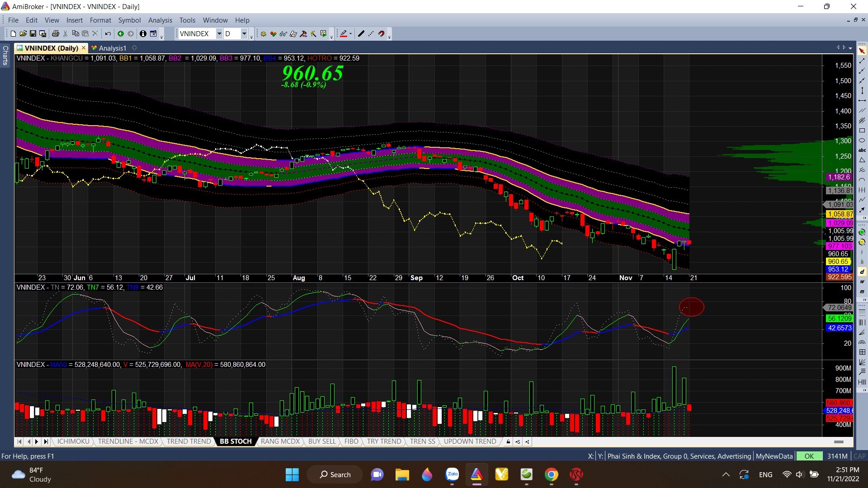The width and height of the screenshot is (868, 488).
Task: Switch to the UPDOWN TREND sheet tab
Action: click(x=470, y=441)
